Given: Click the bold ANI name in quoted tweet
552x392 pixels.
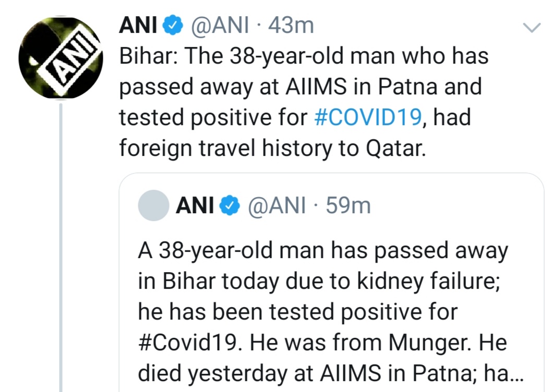Looking at the screenshot, I should coord(195,205).
